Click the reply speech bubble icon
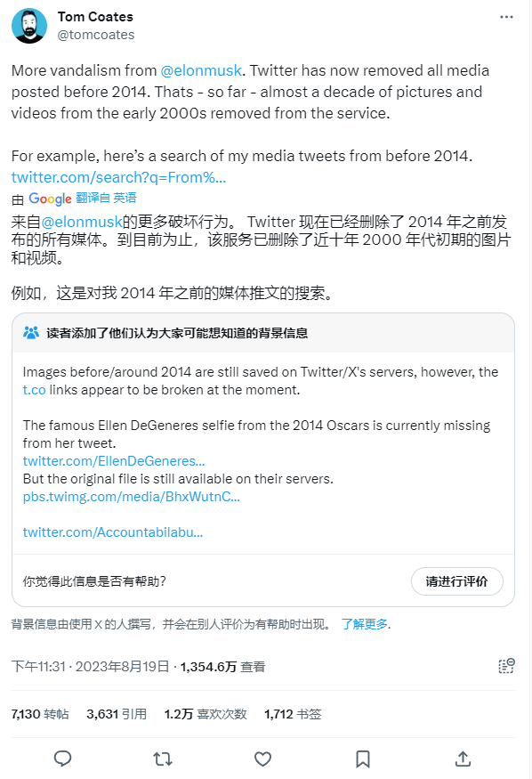 click(x=62, y=759)
